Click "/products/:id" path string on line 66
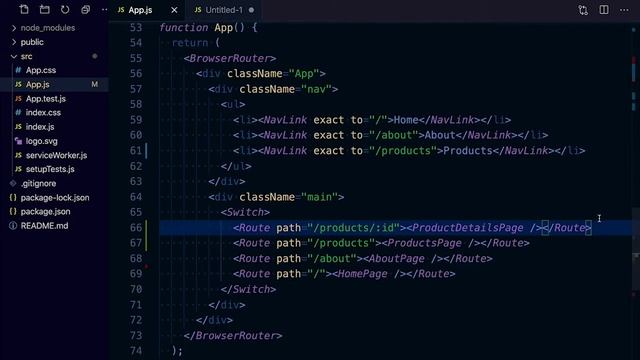This screenshot has width=640, height=360. click(354, 228)
